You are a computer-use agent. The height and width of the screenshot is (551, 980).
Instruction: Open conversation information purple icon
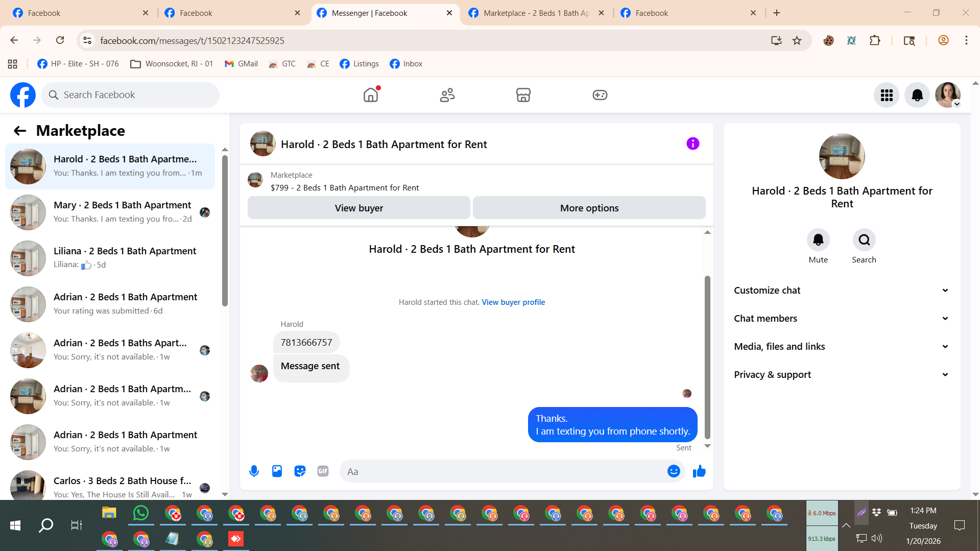click(x=693, y=143)
